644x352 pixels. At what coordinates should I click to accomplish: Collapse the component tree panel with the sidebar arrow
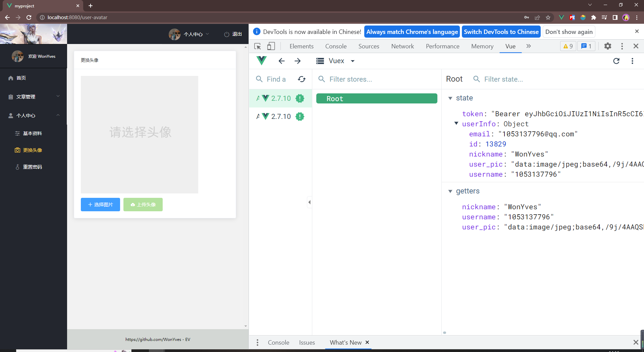pyautogui.click(x=309, y=202)
